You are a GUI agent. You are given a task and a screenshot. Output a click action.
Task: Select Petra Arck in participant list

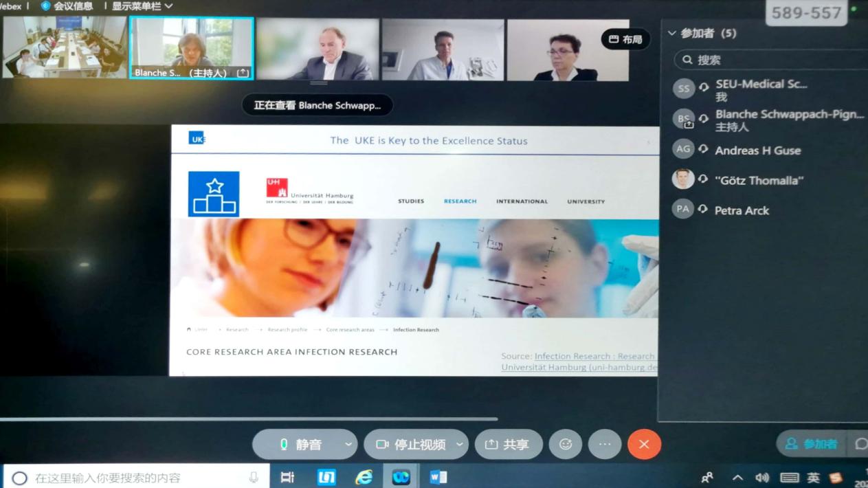[x=742, y=210]
